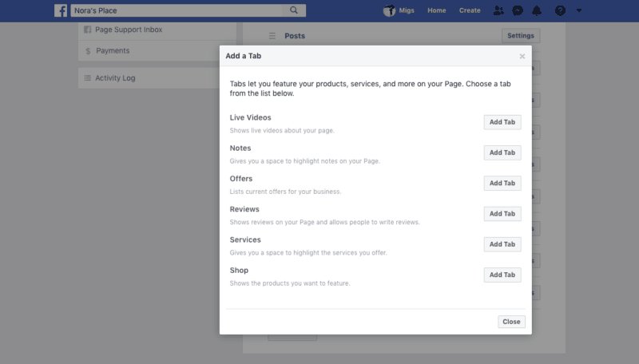Click the Activity Log list icon

(x=87, y=77)
